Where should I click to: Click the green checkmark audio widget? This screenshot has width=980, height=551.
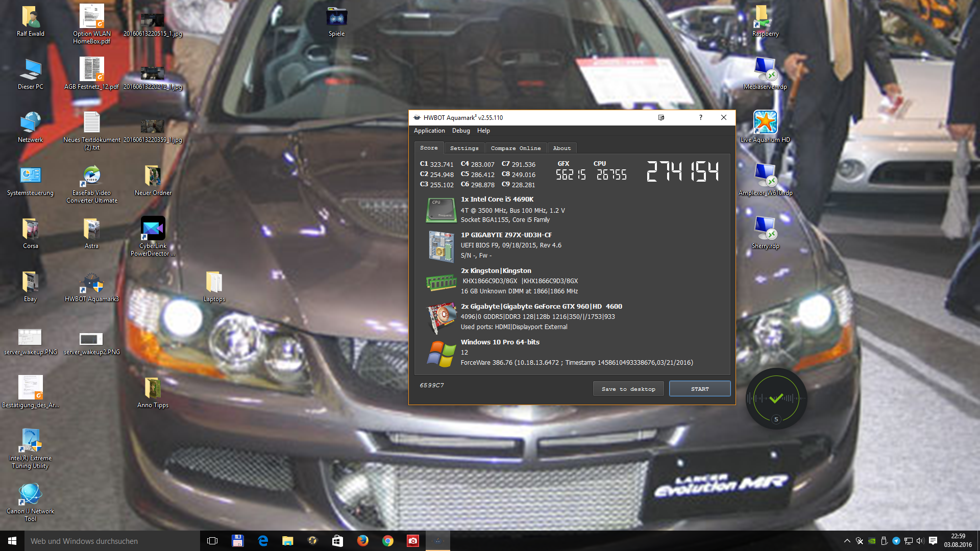(776, 398)
